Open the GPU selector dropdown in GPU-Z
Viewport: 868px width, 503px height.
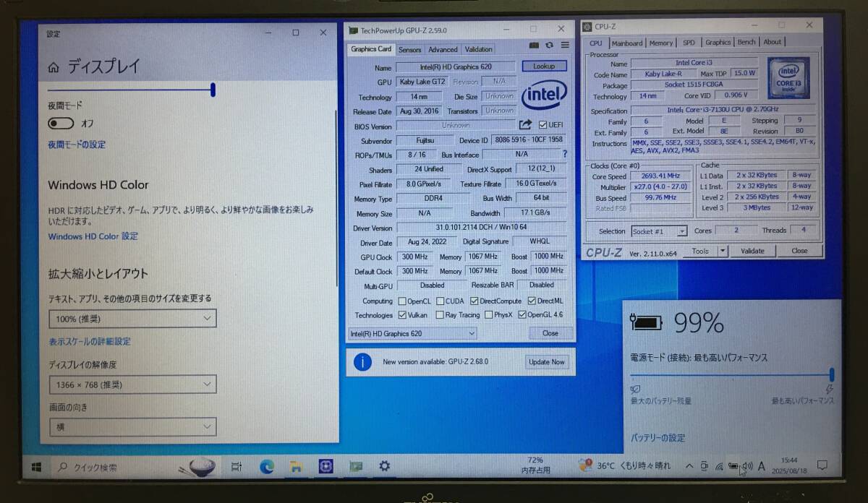[412, 333]
